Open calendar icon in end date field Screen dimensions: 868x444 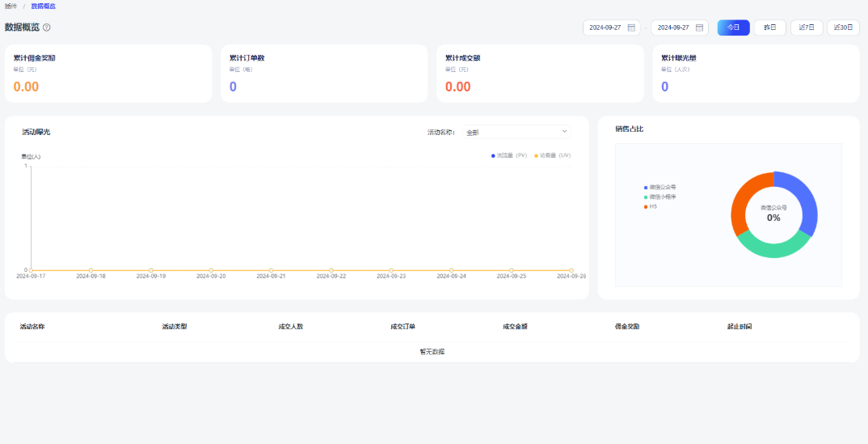[699, 27]
